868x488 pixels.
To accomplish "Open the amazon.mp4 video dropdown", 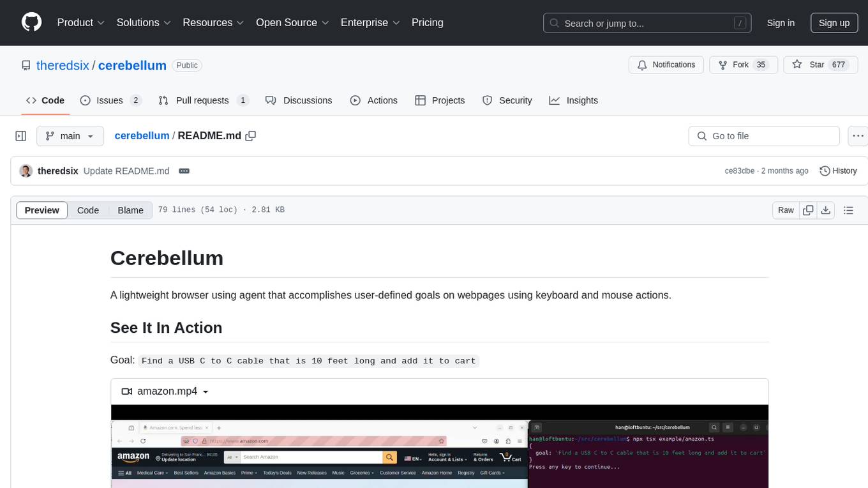I will tap(166, 392).
